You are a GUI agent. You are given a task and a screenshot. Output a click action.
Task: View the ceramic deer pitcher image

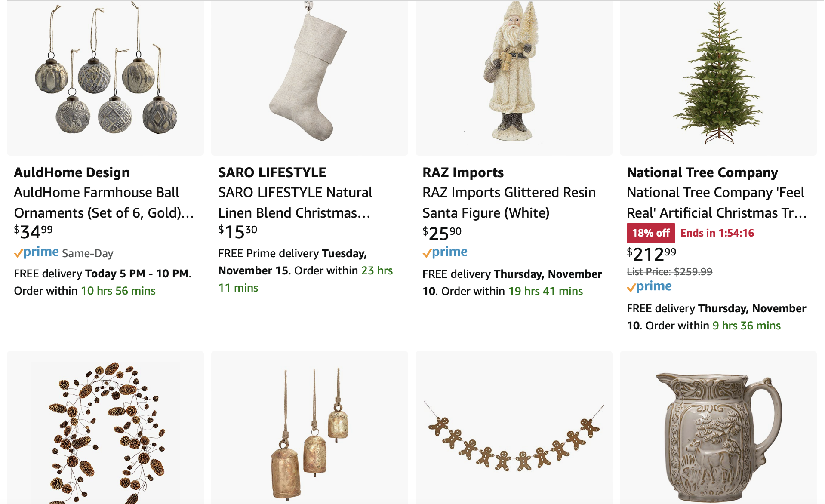coord(718,434)
